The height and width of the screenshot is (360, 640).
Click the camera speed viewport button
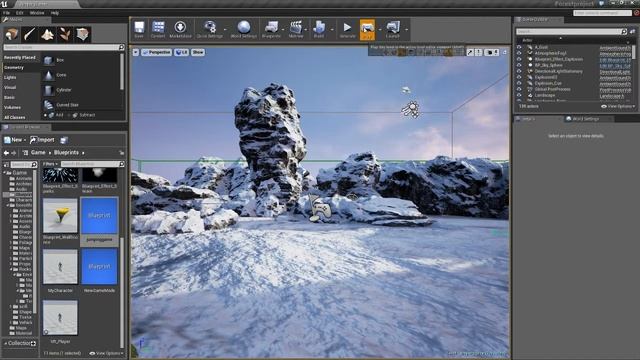[x=491, y=52]
